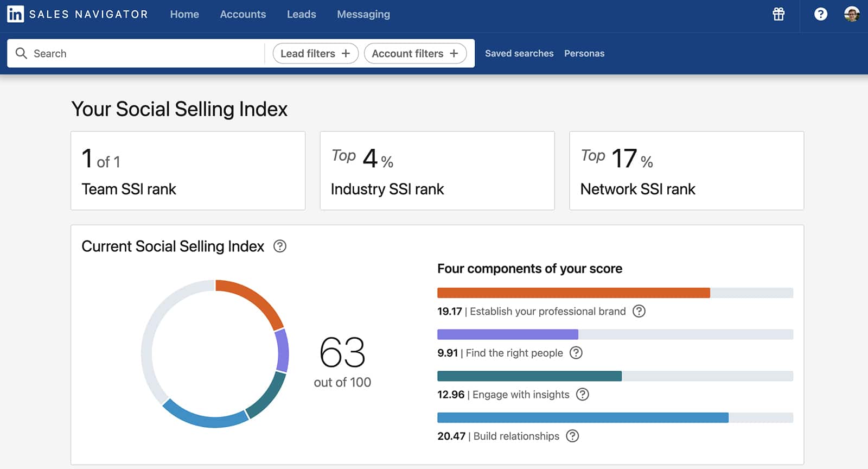Show help for Engage with insights
The height and width of the screenshot is (469, 868).
(582, 395)
